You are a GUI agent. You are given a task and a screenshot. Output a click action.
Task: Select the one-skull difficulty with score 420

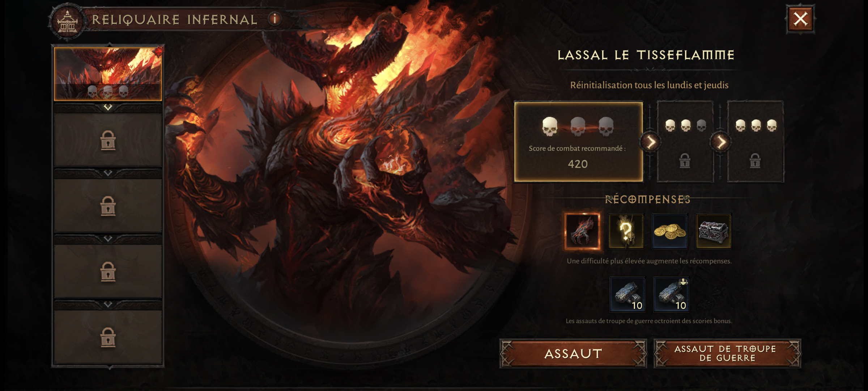pos(578,142)
